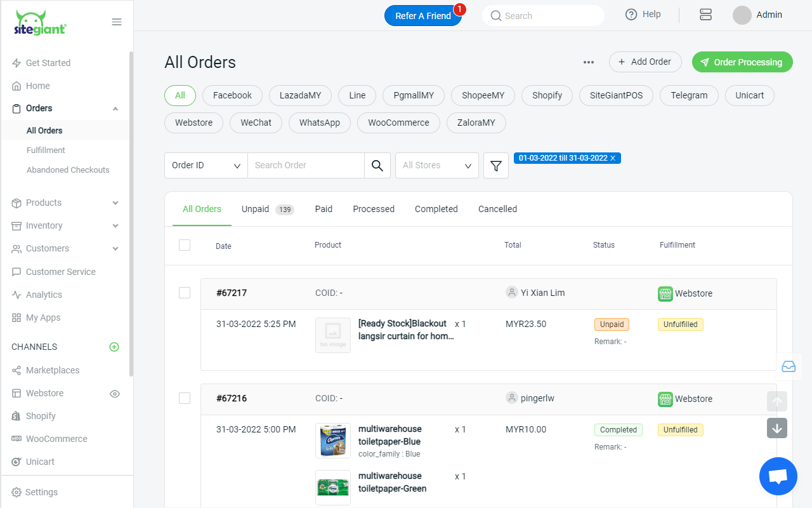The image size is (812, 508).
Task: Remove the 01-03-2022 till 31-03-2022 date filter
Action: [613, 158]
